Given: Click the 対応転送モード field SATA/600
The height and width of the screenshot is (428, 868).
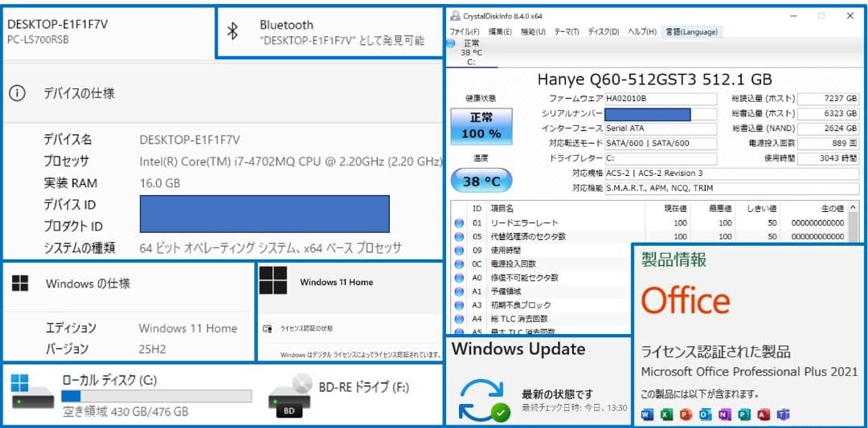Looking at the screenshot, I should pos(661,143).
